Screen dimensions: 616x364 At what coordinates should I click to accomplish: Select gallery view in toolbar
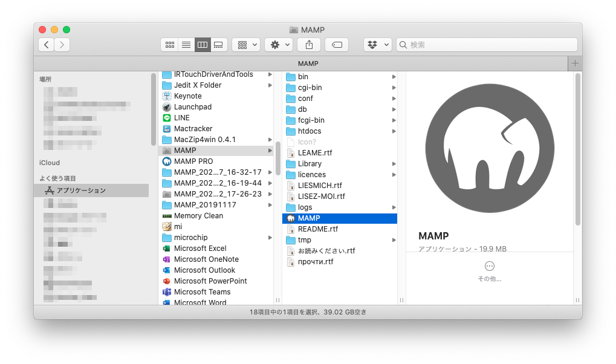coord(218,45)
